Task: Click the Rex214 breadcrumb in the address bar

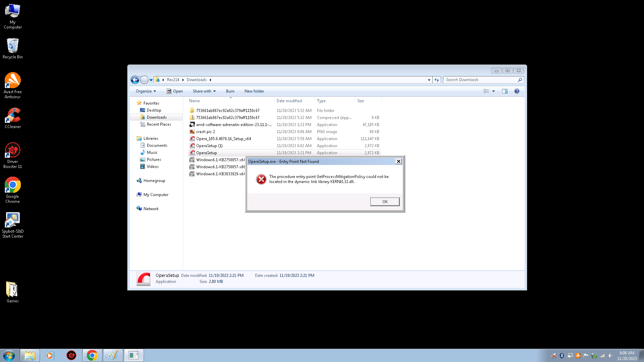Action: 173,80
